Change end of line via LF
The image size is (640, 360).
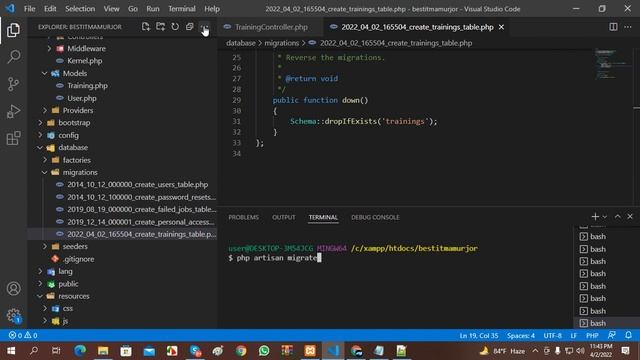pos(573,336)
